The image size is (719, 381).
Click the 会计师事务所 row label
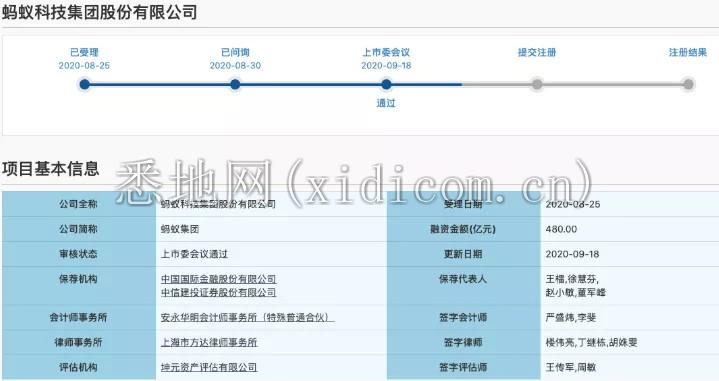point(78,317)
